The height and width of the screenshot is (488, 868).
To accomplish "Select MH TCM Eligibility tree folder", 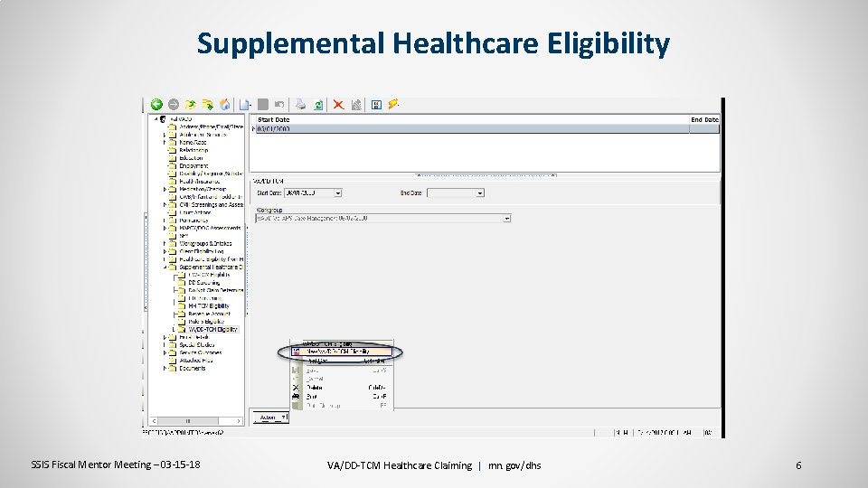I will coord(209,306).
